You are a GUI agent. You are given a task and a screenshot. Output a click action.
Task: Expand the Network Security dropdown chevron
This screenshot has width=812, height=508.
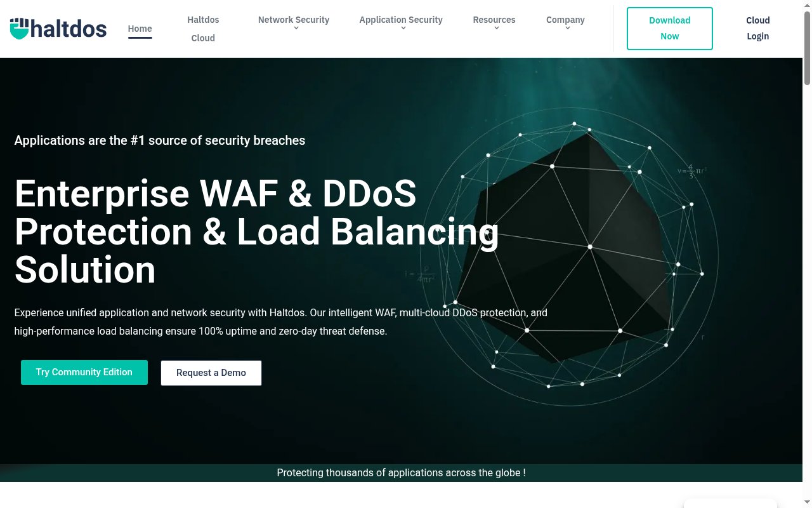point(296,29)
